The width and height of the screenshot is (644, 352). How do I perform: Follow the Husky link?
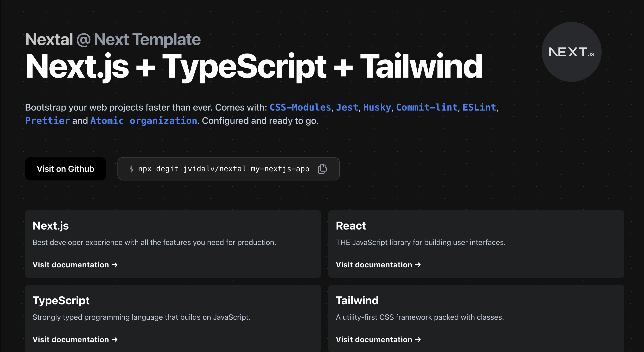tap(377, 107)
